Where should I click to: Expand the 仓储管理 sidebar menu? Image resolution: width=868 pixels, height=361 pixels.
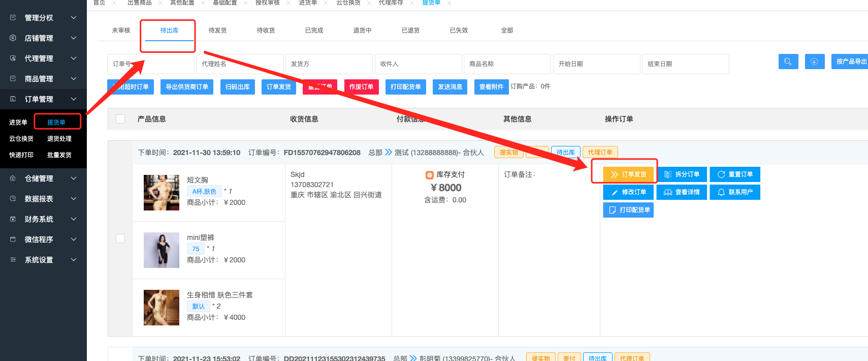[43, 178]
